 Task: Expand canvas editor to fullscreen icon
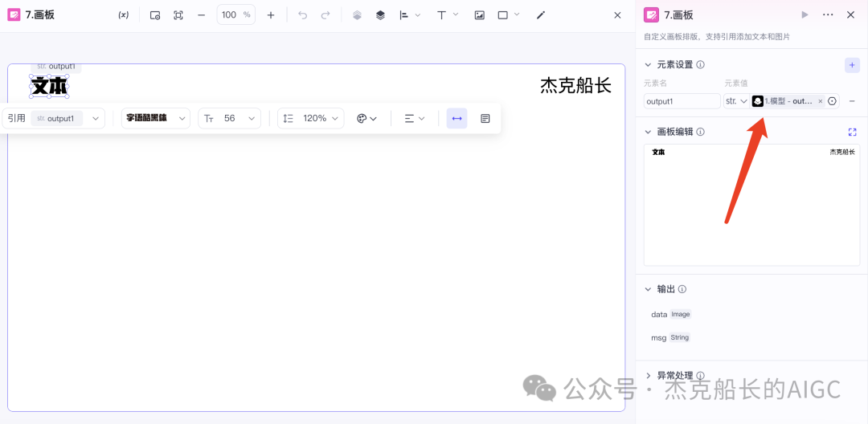coord(852,132)
